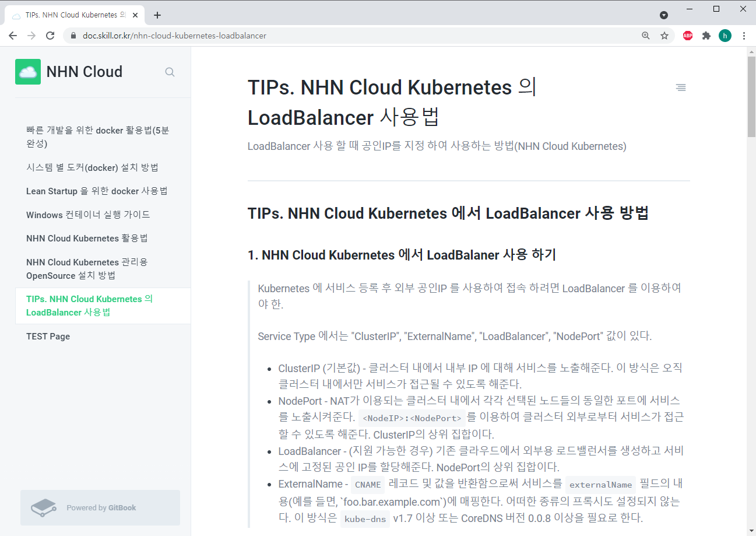
Task: Click the main page title heading
Action: pyautogui.click(x=392, y=102)
